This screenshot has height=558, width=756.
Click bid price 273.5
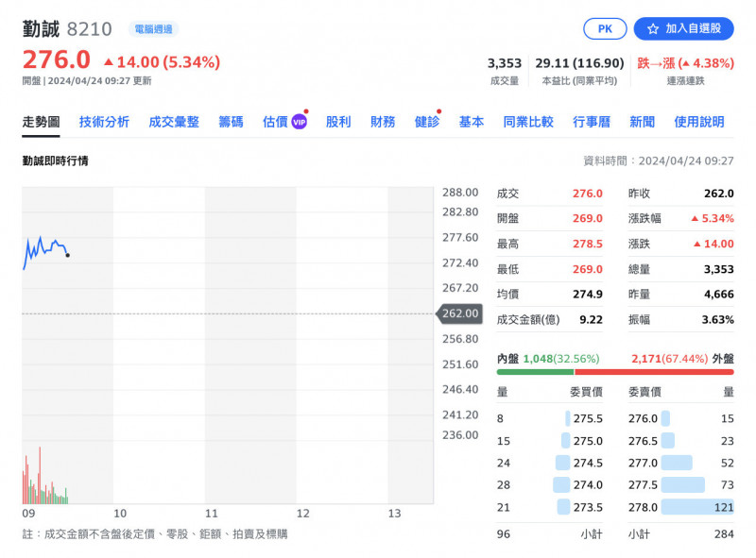(x=588, y=507)
